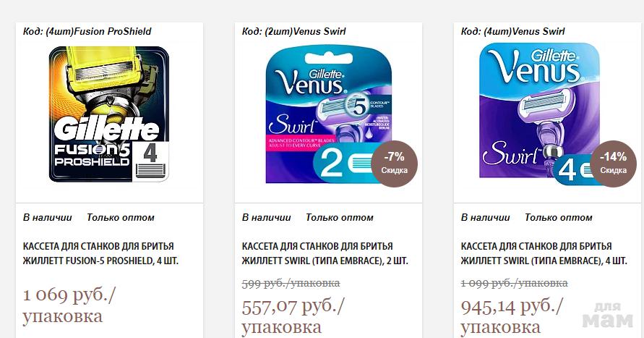Open Swirl (типа Embrace) 2 шт. title
Image resolution: width=644 pixels, height=338 pixels.
tap(325, 253)
